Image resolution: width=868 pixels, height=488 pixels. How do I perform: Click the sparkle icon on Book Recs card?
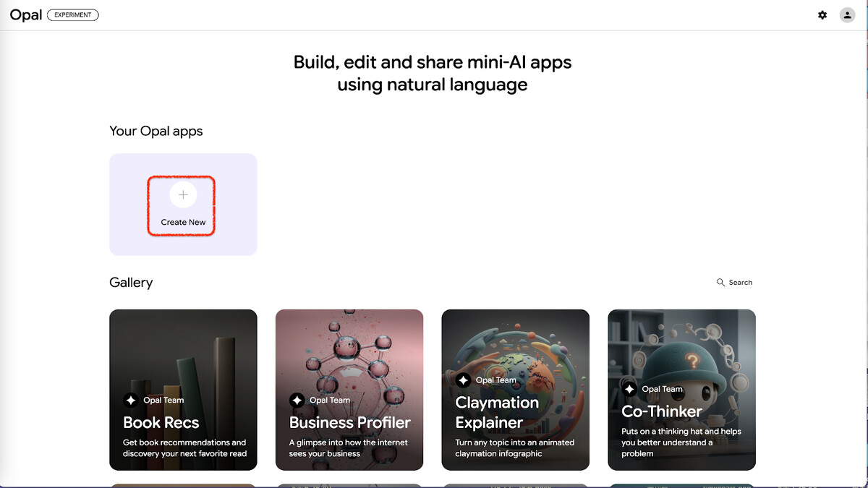[x=131, y=400]
